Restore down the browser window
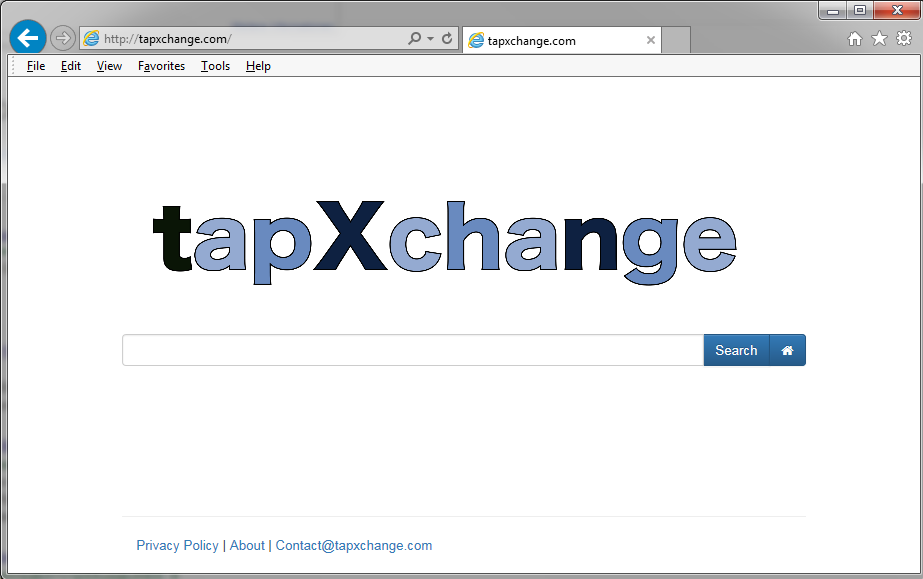923x579 pixels. (x=860, y=11)
